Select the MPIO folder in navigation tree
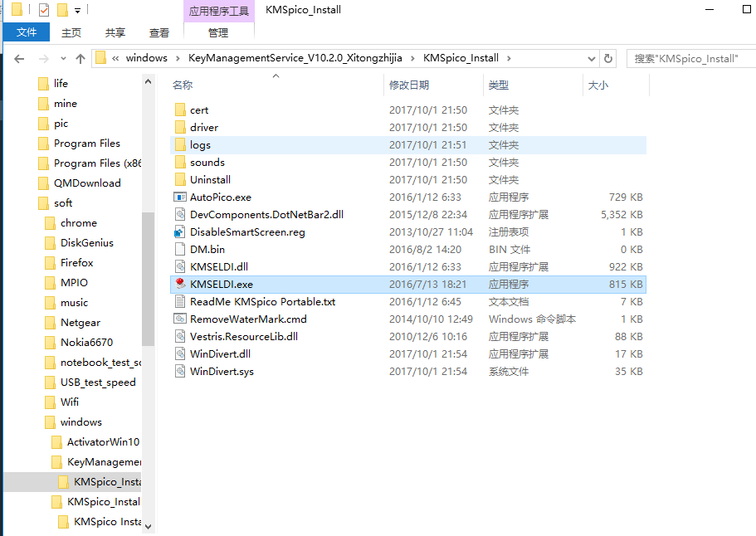Image resolution: width=756 pixels, height=536 pixels. pos(74,282)
